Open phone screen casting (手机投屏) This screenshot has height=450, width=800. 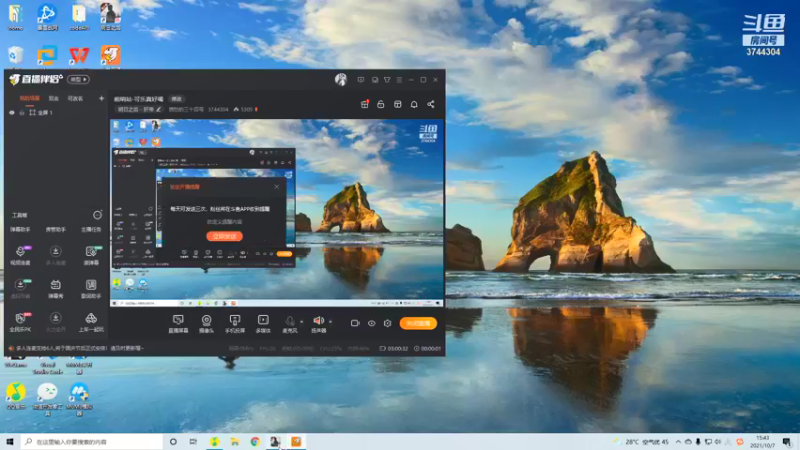point(235,323)
